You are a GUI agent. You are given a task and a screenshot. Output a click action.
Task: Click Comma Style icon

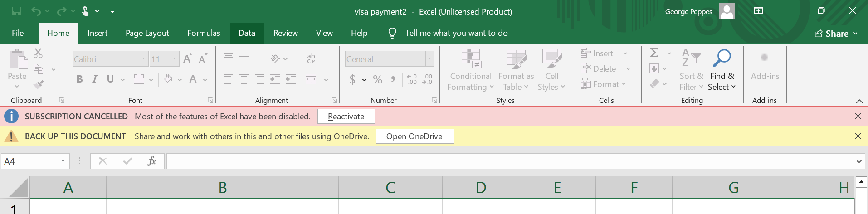click(x=393, y=80)
